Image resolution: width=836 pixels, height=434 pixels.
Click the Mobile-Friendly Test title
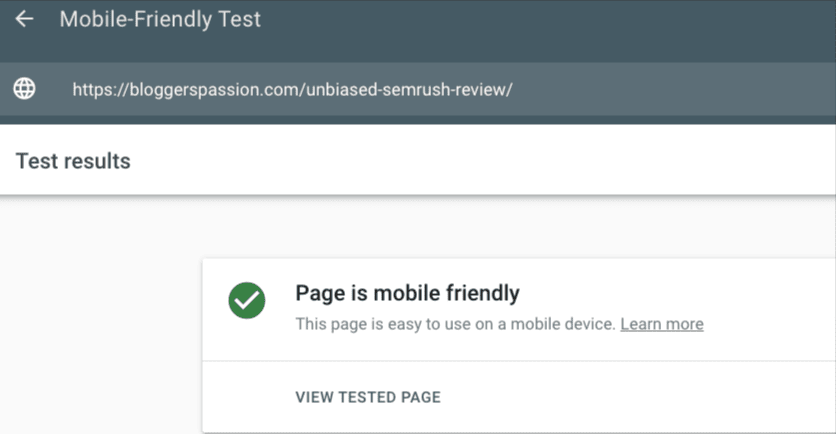pos(160,19)
